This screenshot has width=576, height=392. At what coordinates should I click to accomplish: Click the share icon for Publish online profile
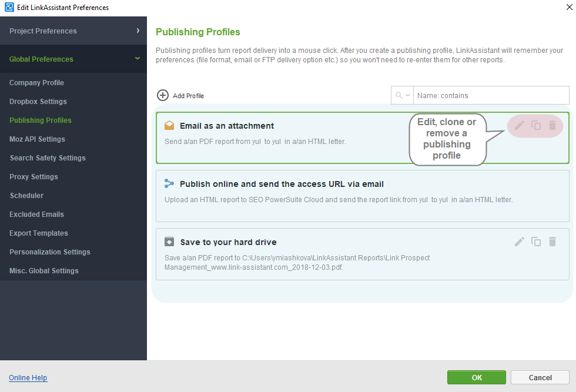[x=169, y=184]
